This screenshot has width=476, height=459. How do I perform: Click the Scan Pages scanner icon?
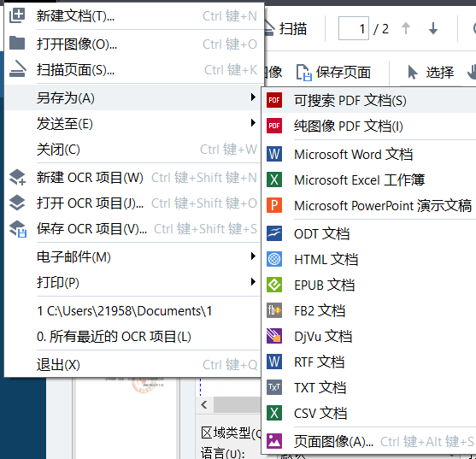(18, 69)
